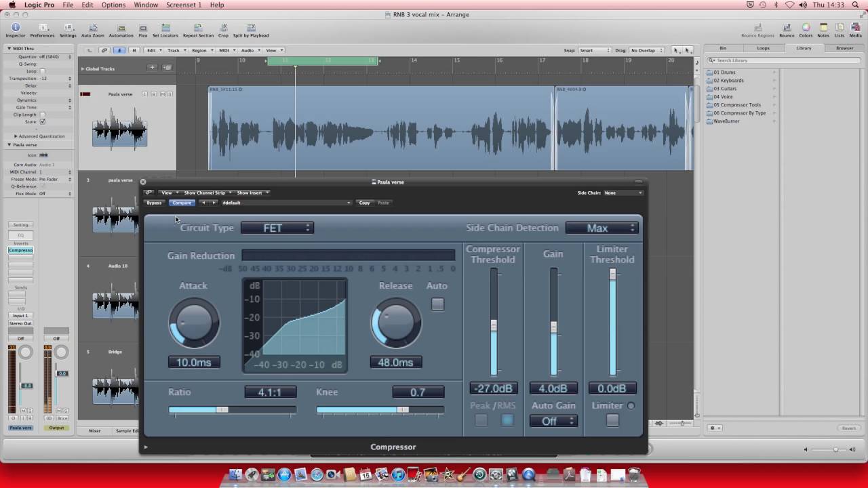Switch to the Loops tab
The image size is (868, 488).
[763, 48]
